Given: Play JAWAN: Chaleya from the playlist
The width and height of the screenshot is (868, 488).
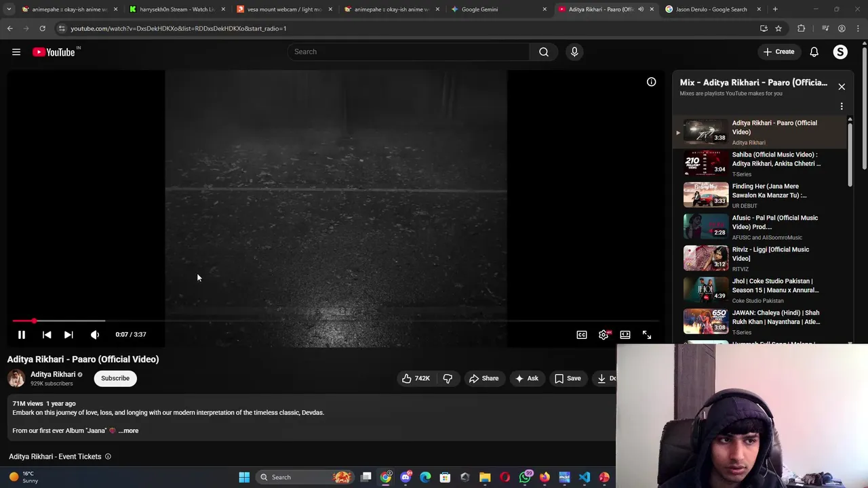Looking at the screenshot, I should 759,322.
